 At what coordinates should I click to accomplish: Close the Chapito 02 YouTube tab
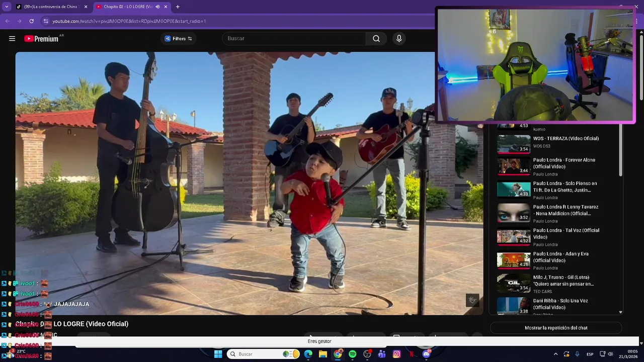(x=166, y=7)
